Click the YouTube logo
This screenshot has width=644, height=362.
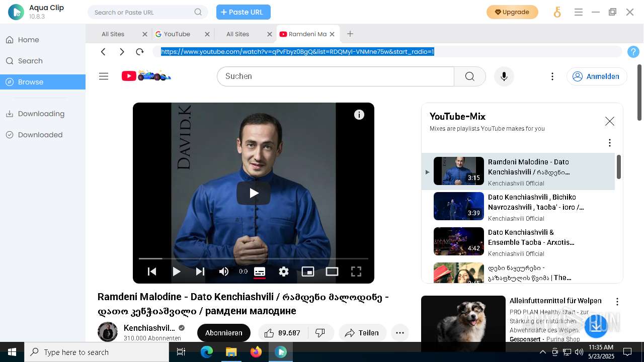coord(146,76)
